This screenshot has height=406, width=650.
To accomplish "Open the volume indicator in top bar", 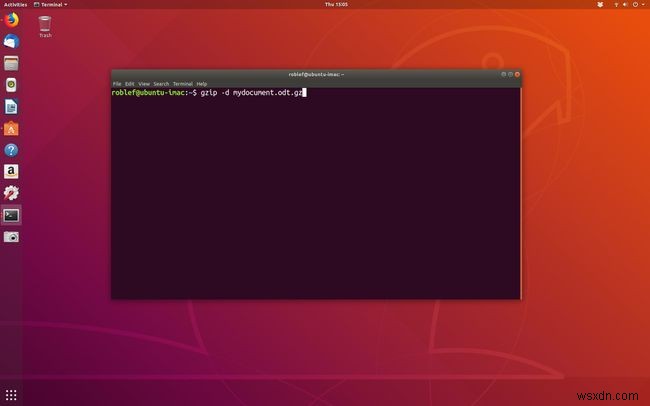I will click(x=625, y=5).
